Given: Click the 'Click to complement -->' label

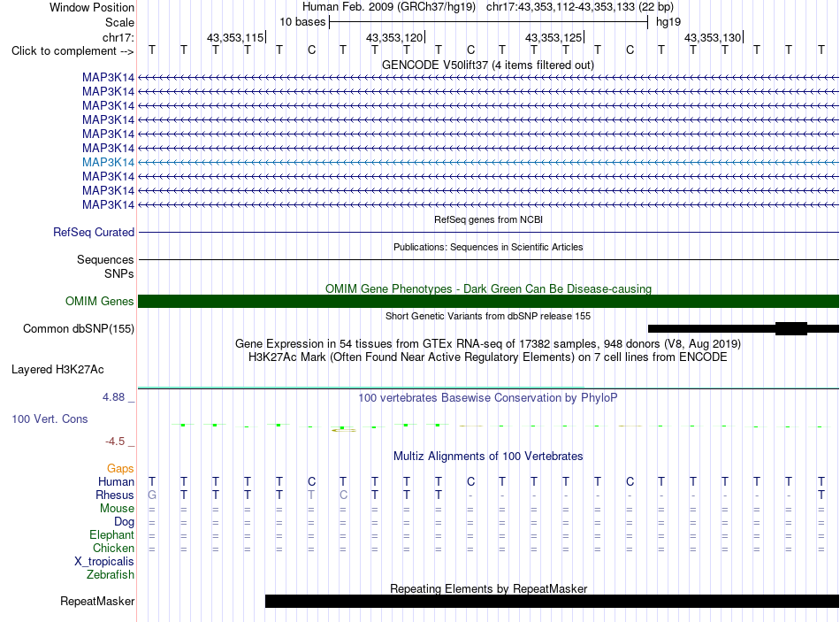Looking at the screenshot, I should click(x=73, y=51).
